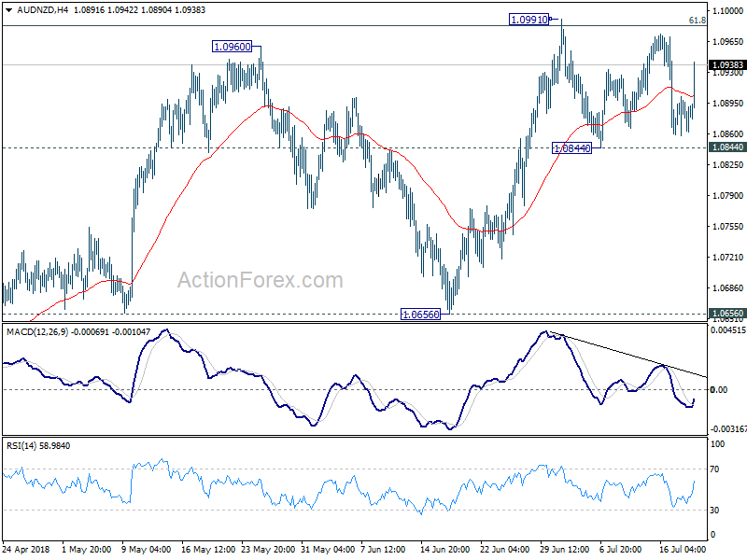Click the 29 Jun 12:00 time label

[x=564, y=549]
